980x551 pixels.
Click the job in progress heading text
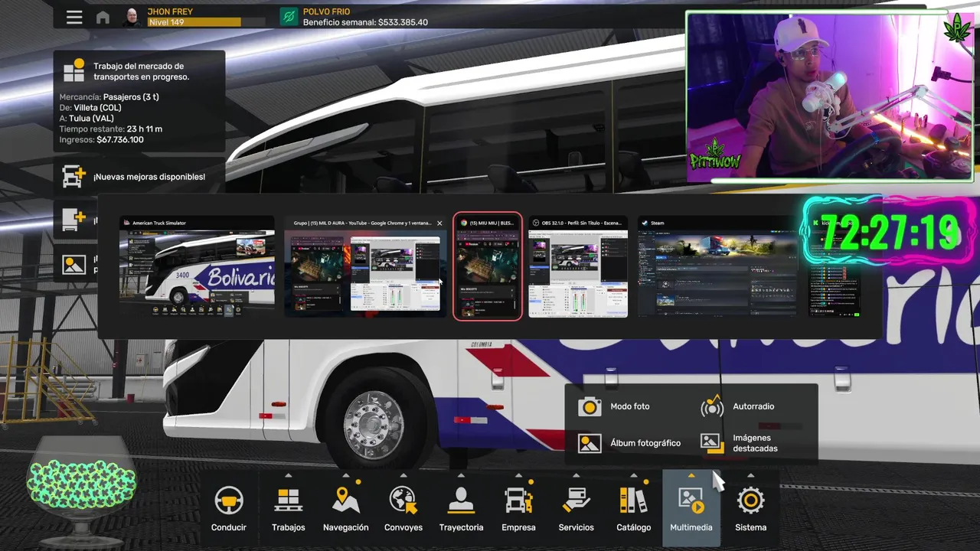click(x=141, y=71)
